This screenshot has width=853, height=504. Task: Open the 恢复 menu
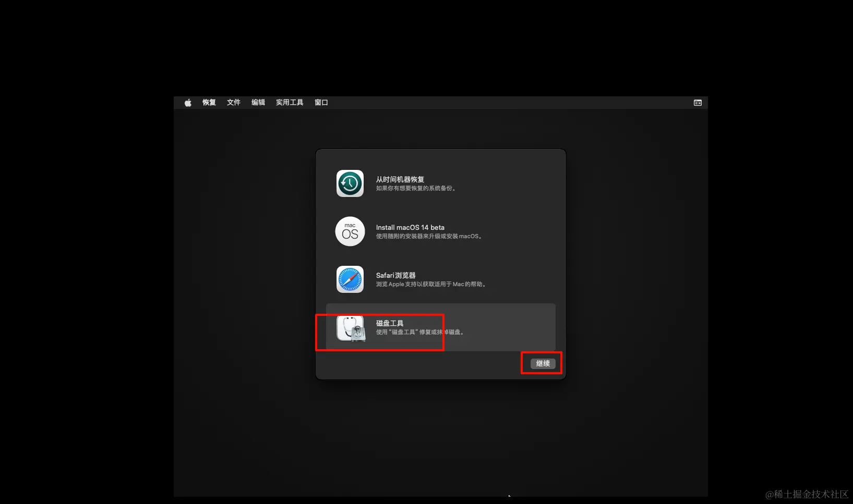tap(209, 103)
